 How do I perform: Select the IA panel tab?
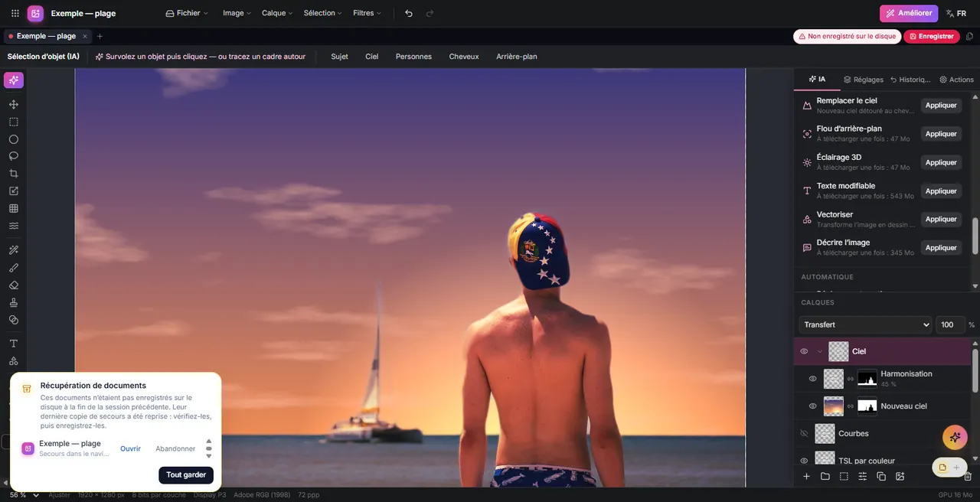coord(817,80)
